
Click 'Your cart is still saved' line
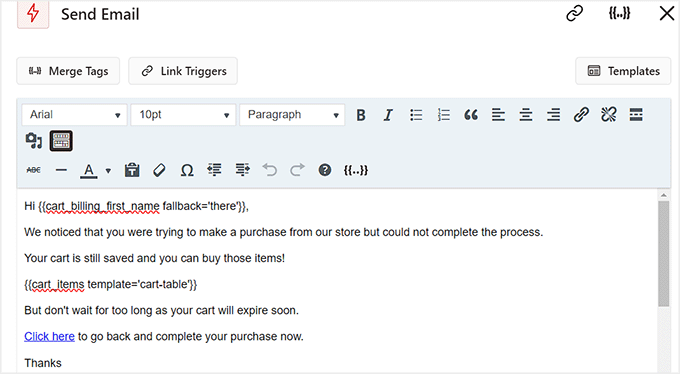(154, 258)
